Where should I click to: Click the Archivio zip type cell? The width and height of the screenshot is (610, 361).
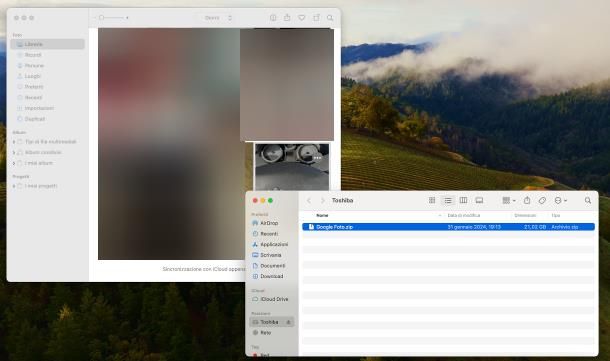(564, 227)
